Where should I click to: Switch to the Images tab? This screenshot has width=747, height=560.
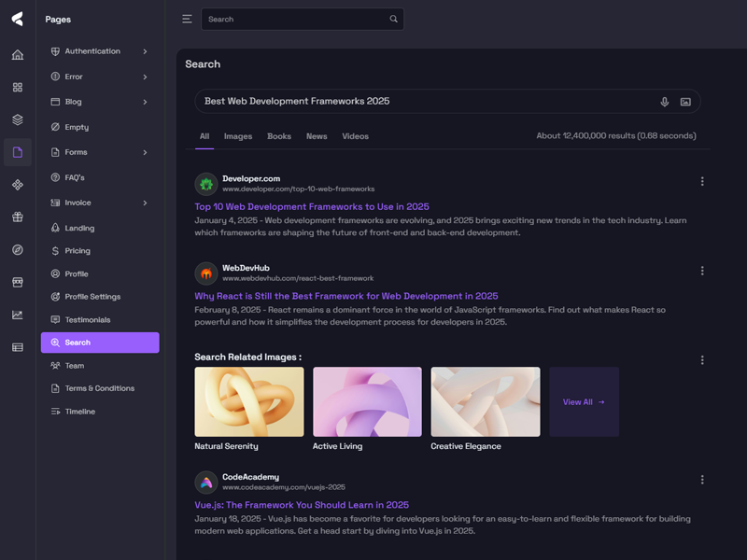click(238, 136)
